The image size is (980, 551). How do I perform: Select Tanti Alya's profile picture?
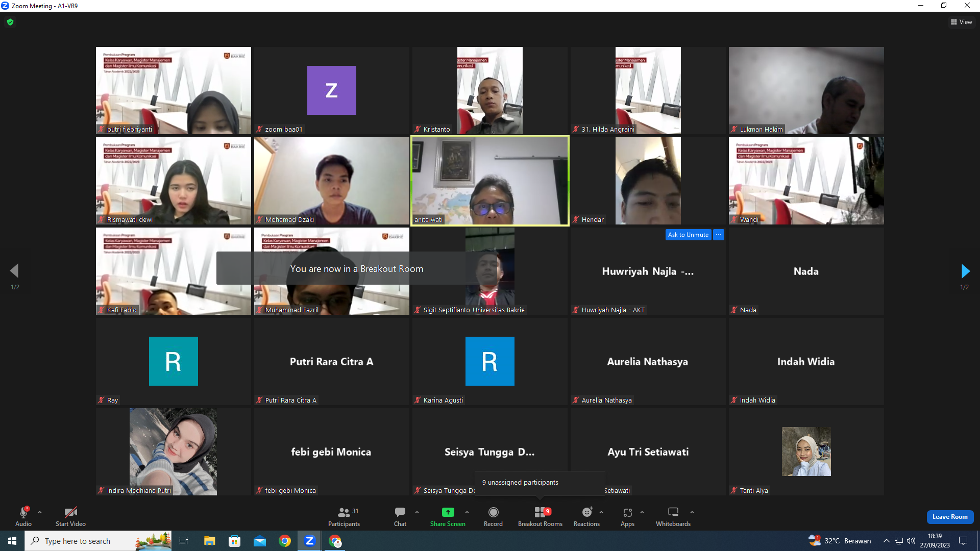coord(806,452)
